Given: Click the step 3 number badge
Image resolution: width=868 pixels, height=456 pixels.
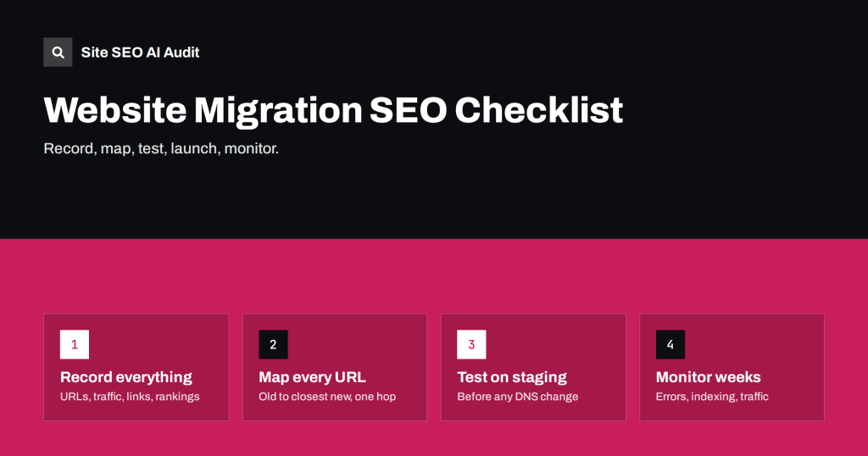Looking at the screenshot, I should tap(471, 344).
